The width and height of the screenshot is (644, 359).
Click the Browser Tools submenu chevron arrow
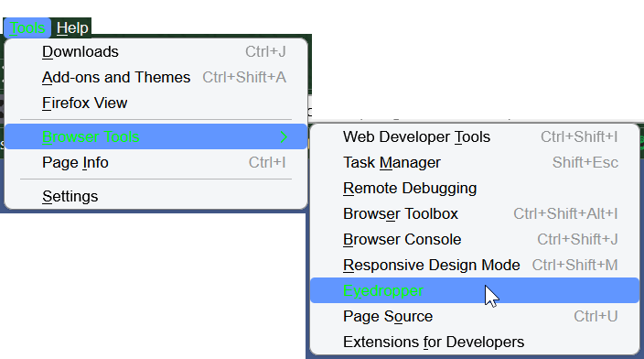click(x=284, y=137)
